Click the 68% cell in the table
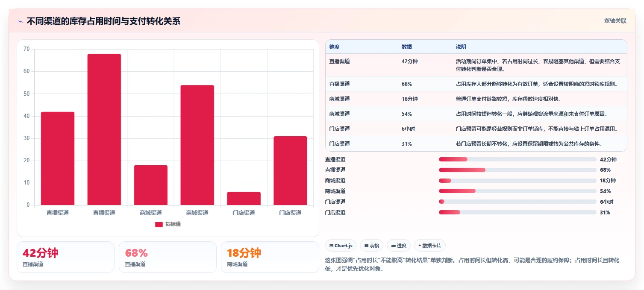Viewport: 644px width, 290px height. (x=407, y=84)
